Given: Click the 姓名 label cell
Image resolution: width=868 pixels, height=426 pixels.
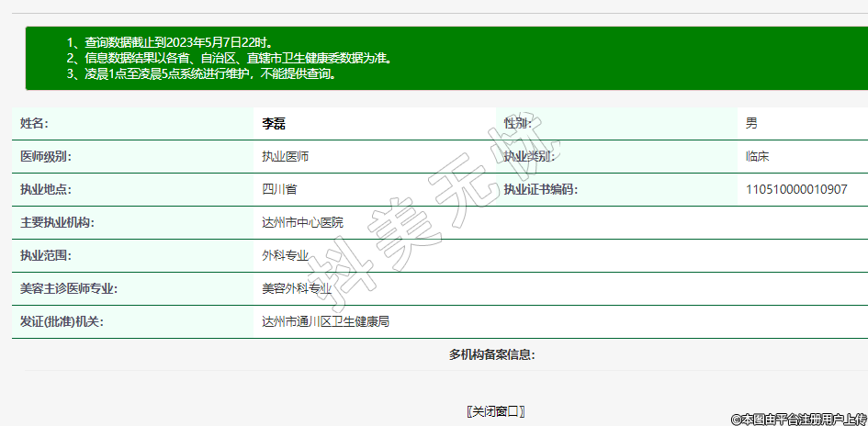Looking at the screenshot, I should point(34,124).
